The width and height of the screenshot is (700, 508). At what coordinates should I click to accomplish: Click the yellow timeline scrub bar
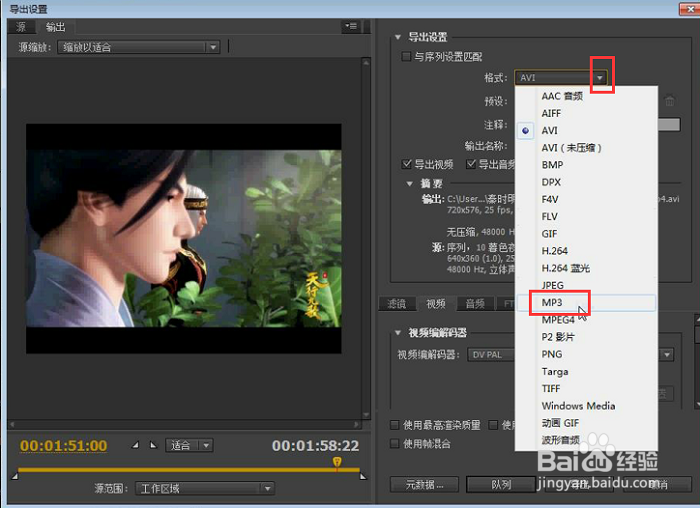(188, 470)
